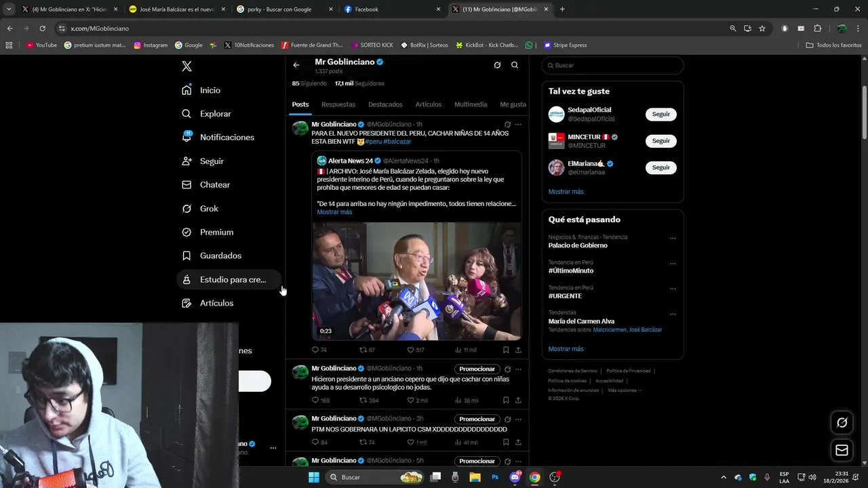Reply to the post with 169 replies

coord(320,401)
